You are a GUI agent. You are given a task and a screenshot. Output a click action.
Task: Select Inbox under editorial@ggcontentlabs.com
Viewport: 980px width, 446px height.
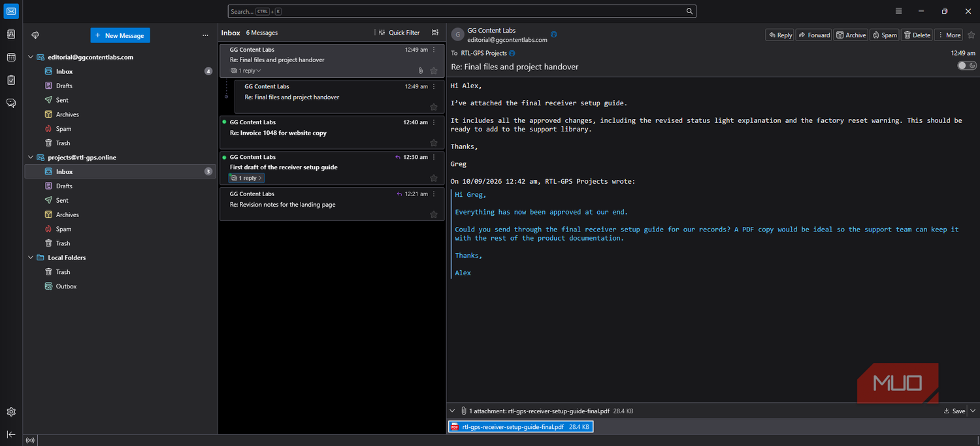(x=120, y=71)
